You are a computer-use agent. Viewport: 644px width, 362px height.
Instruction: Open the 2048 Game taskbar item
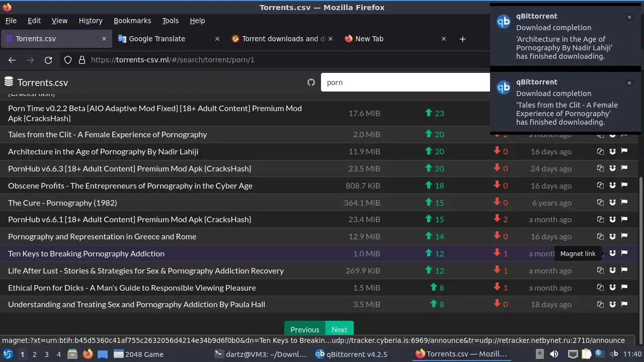[x=139, y=354]
